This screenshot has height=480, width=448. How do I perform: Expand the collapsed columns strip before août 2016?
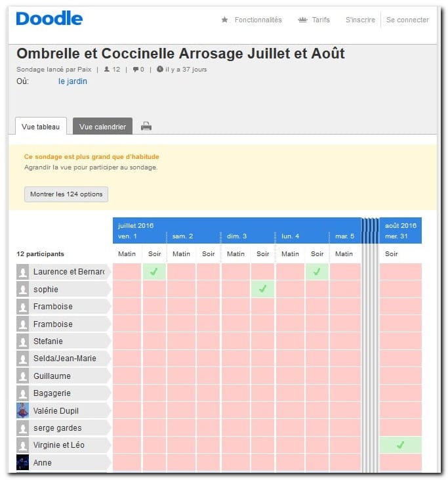371,344
